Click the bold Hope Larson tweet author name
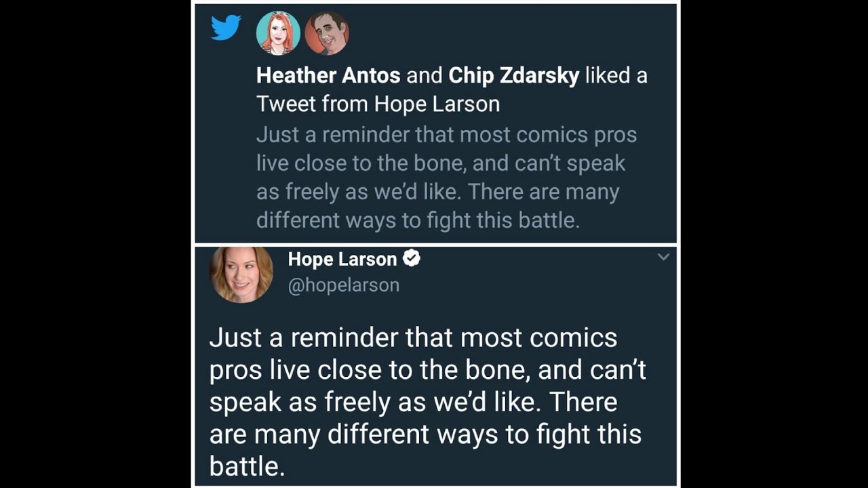 (342, 259)
